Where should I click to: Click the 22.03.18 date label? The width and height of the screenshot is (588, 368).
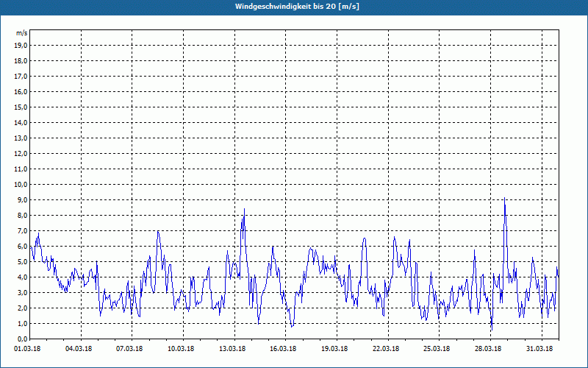point(386,348)
